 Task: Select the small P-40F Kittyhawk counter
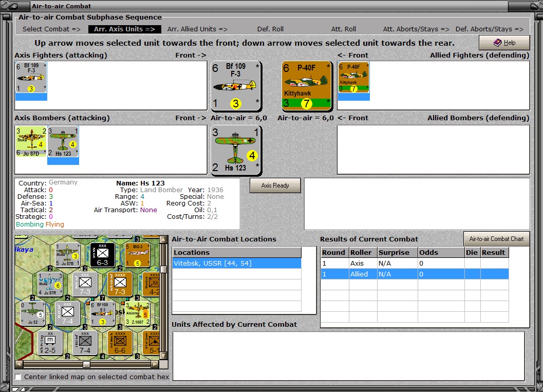[353, 78]
